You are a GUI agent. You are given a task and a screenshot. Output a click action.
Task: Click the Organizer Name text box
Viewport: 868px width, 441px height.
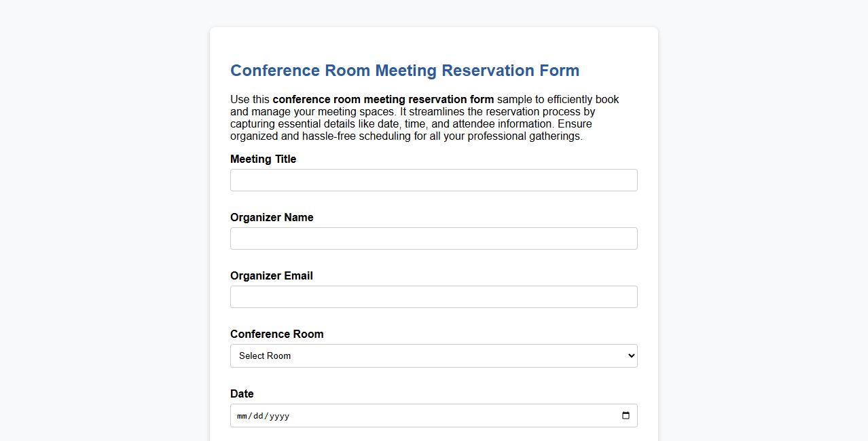[433, 238]
